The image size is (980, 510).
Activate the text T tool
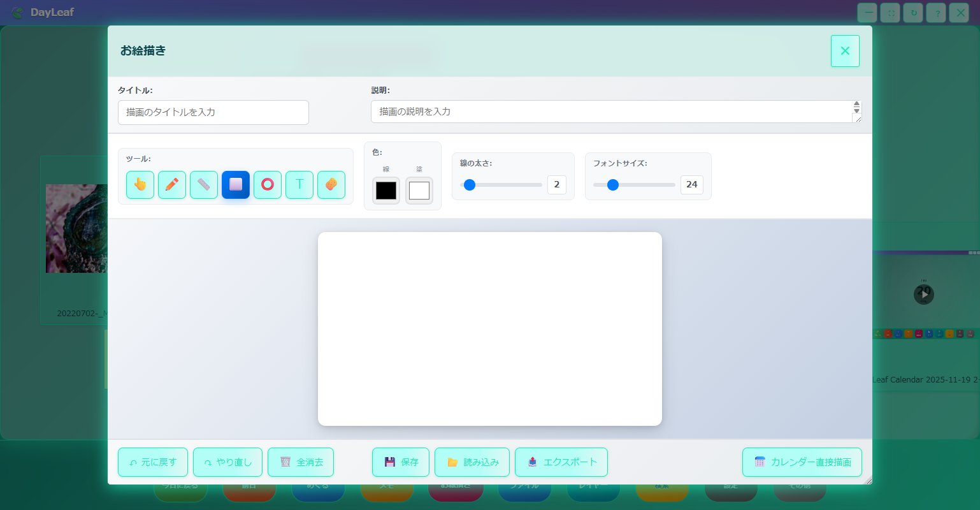299,185
